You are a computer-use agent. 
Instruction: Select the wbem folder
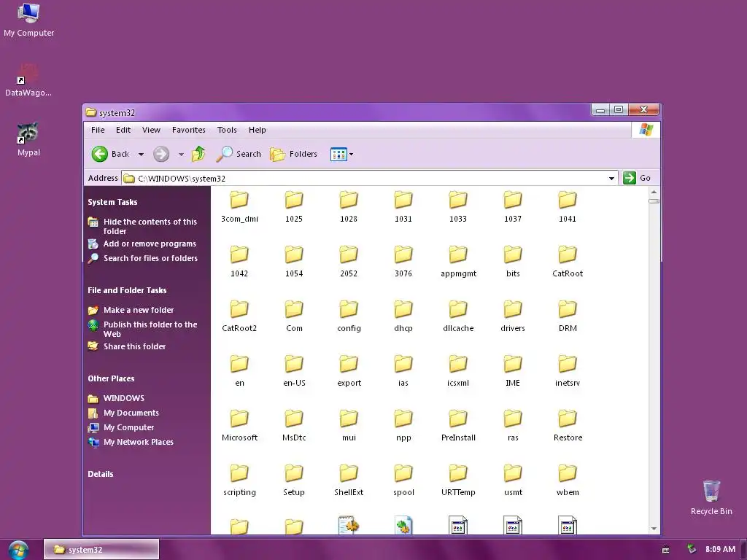[568, 481]
